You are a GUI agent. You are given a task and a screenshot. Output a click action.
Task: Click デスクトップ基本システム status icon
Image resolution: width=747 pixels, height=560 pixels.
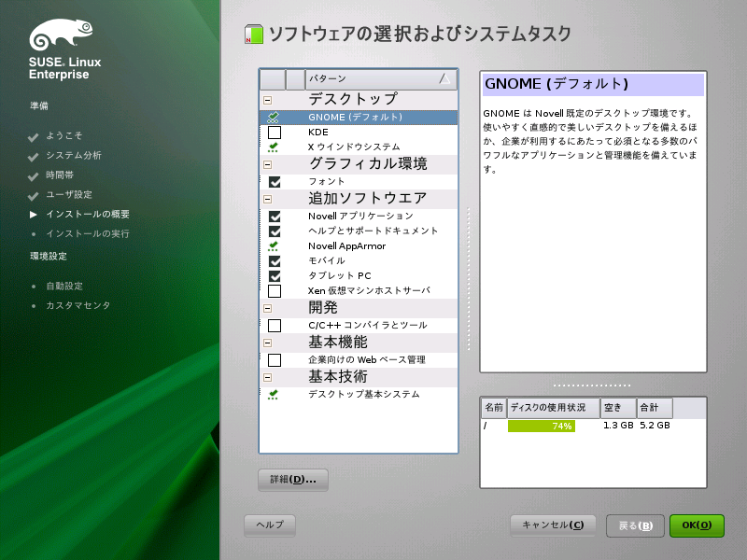274,394
